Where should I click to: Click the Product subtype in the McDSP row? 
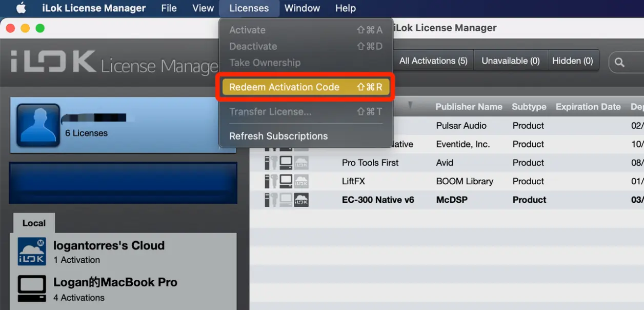coord(529,200)
